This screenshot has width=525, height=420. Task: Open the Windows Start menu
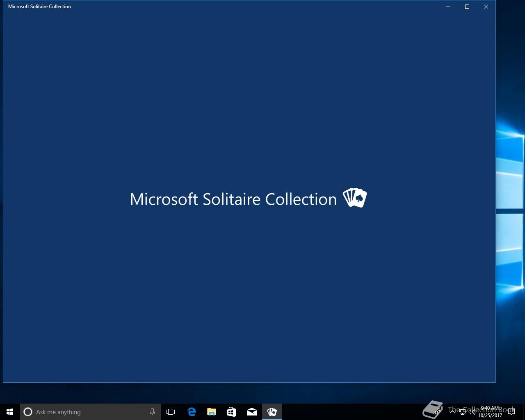point(10,412)
